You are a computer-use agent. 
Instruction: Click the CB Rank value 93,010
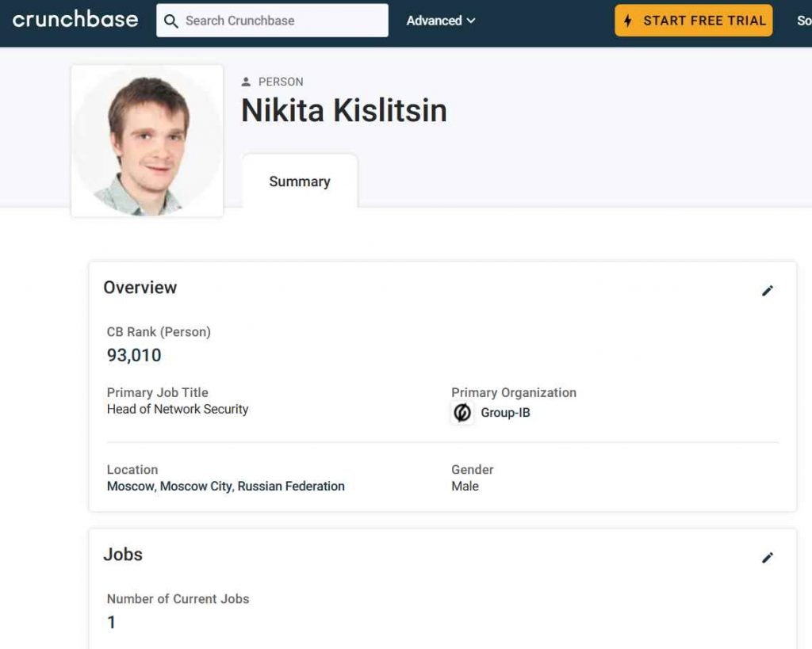[134, 356]
